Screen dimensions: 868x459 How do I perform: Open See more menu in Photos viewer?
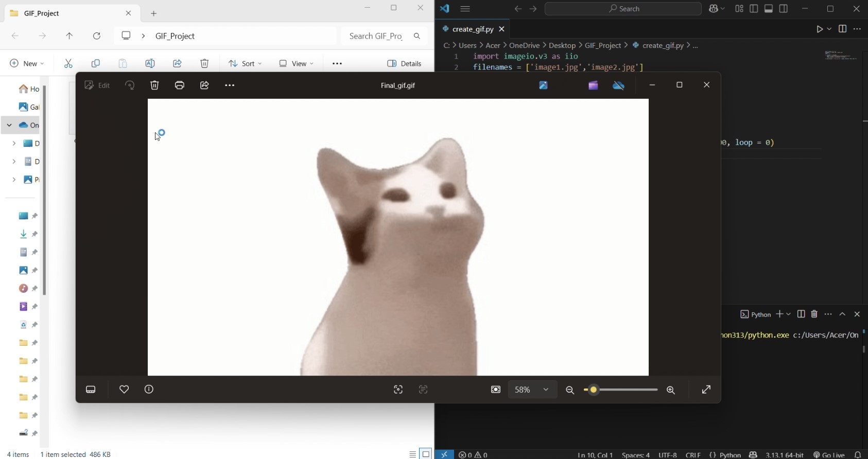click(x=230, y=85)
